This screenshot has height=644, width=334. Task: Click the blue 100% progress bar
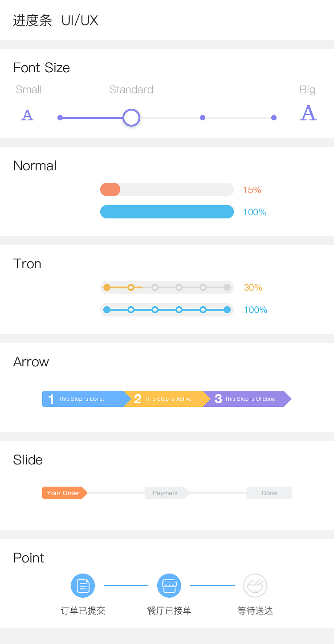click(x=167, y=212)
